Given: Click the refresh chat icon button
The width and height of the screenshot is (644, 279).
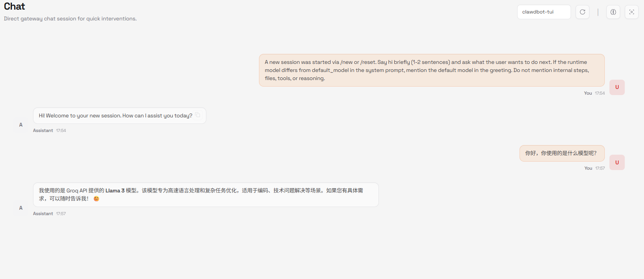Looking at the screenshot, I should (x=582, y=12).
